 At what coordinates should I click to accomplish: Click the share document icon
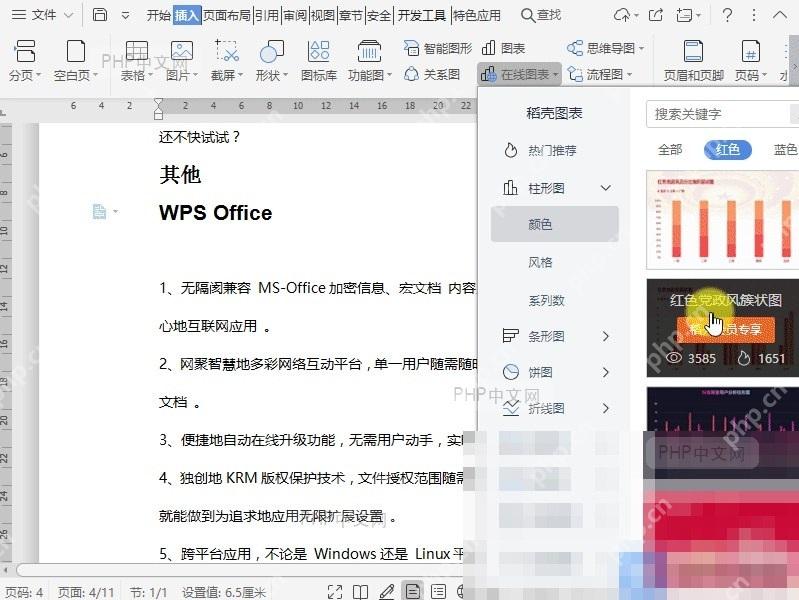(x=656, y=15)
